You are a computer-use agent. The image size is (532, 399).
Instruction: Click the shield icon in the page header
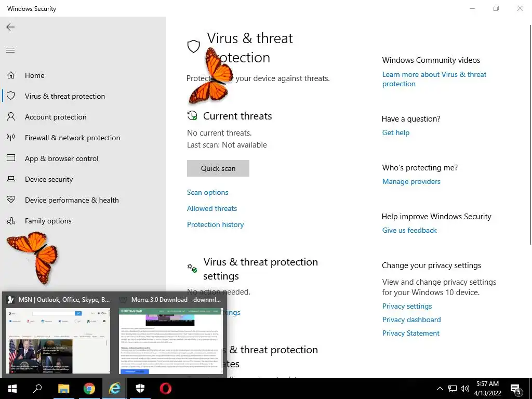pos(193,46)
